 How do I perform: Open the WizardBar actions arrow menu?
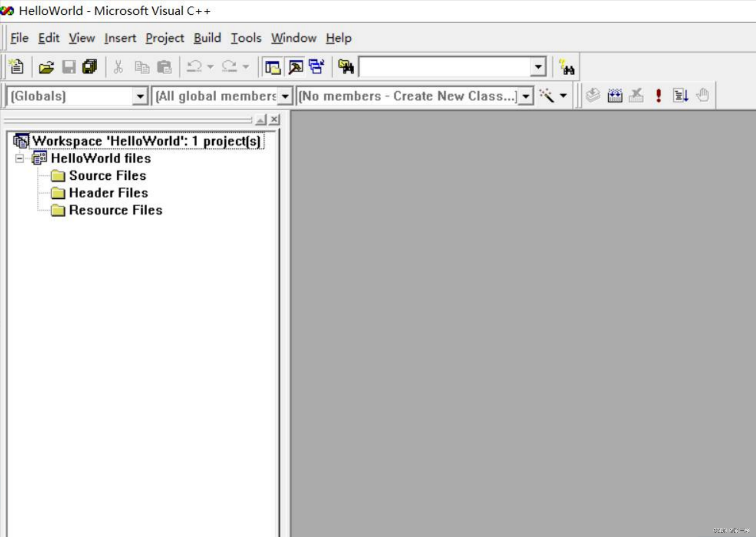tap(563, 96)
